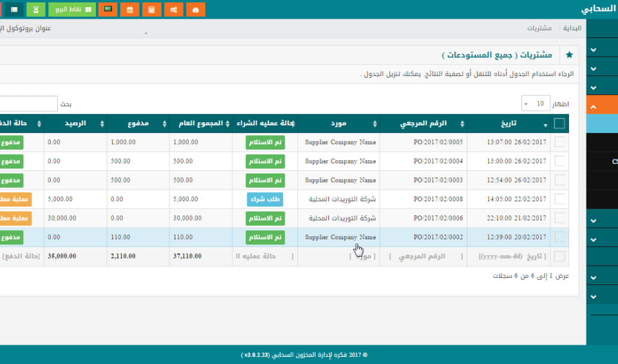Screen dimensions: 618x364
Task: Click the green hourglass icon button
Action: coord(36,10)
